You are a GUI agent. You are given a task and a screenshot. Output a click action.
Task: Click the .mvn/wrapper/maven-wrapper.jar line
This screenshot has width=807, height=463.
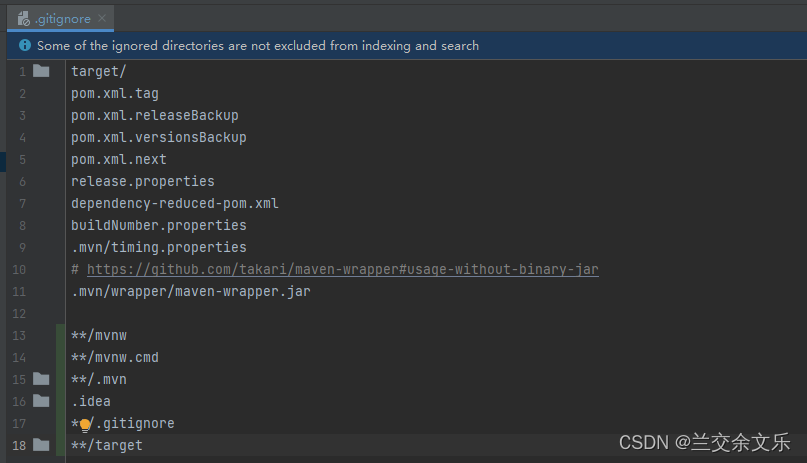190,291
